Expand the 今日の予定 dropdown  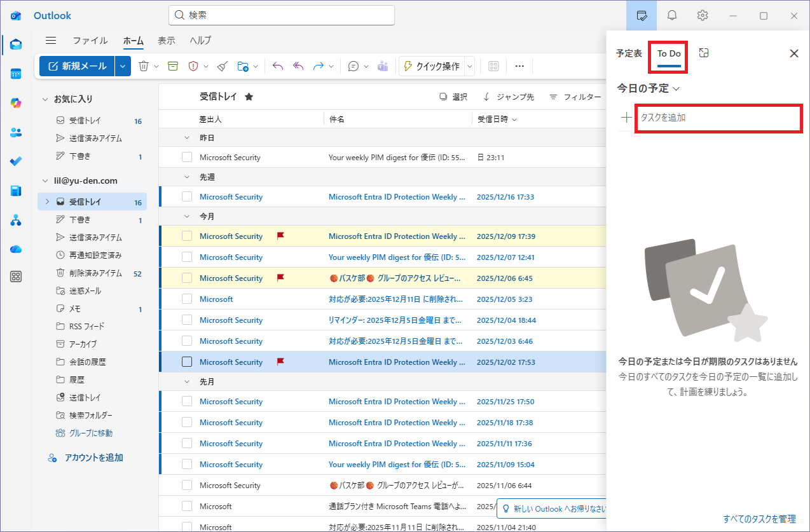tap(676, 89)
